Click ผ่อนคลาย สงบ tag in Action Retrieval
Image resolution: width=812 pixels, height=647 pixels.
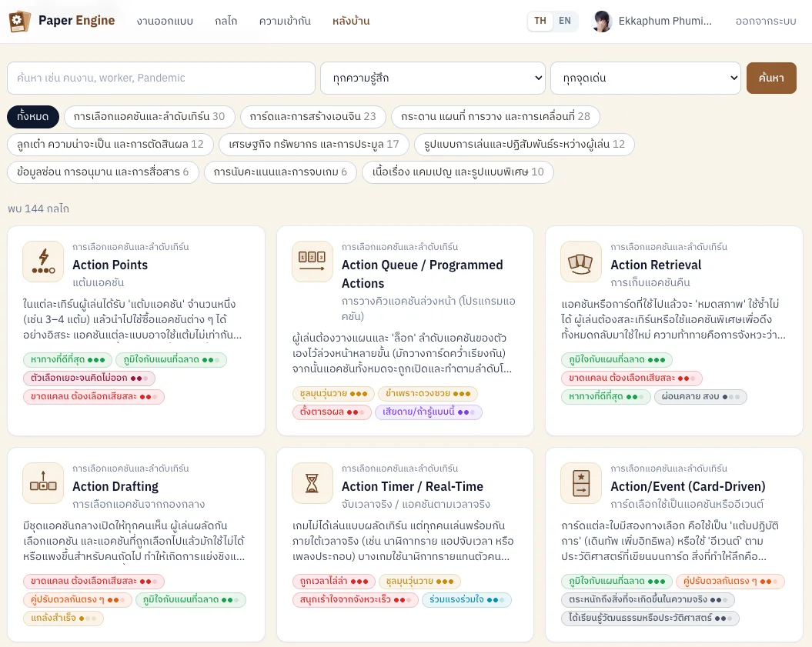(700, 397)
